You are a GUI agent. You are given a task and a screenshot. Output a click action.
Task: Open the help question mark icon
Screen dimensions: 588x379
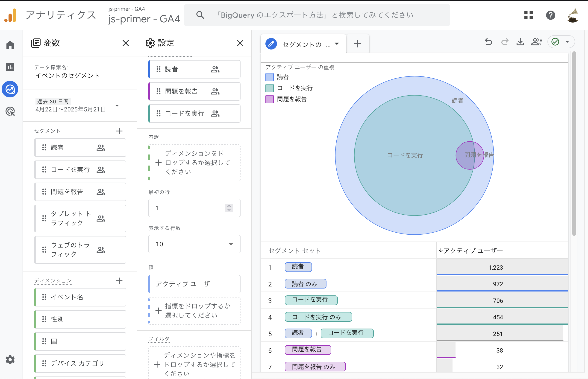click(x=551, y=15)
